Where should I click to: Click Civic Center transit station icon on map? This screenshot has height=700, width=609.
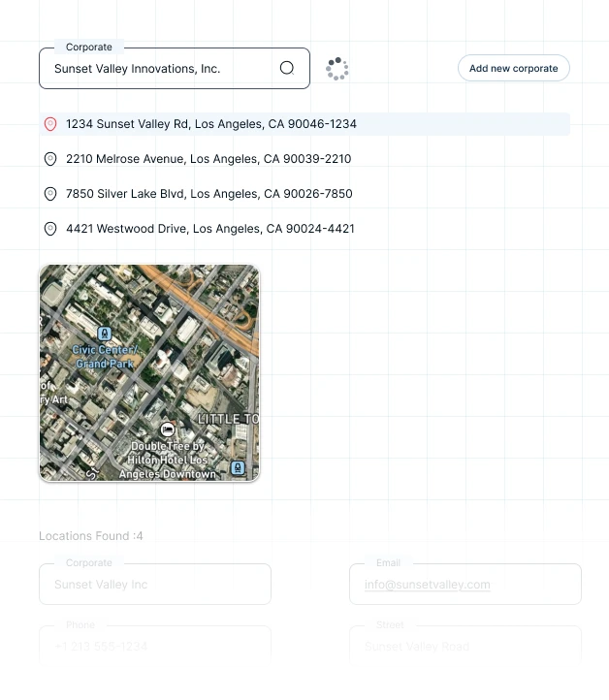click(105, 334)
